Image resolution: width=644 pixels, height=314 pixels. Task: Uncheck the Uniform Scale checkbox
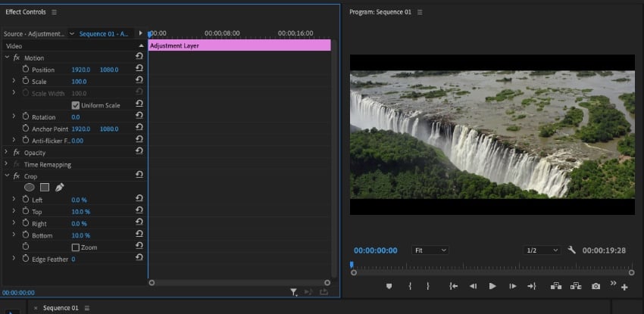(x=75, y=105)
